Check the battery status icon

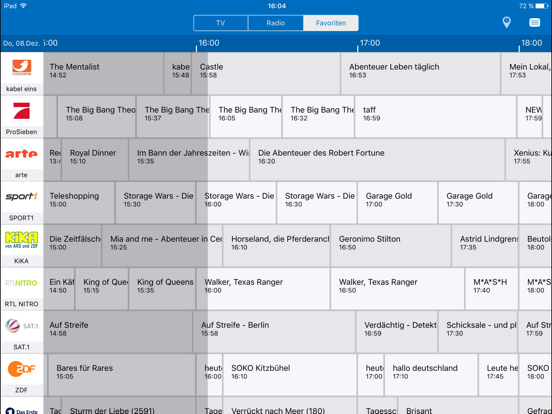[541, 6]
